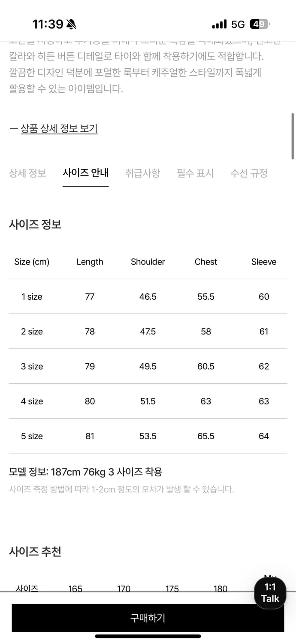The height and width of the screenshot is (644, 296).
Task: Tap the home indicator bar at the bottom
Action: point(148,636)
